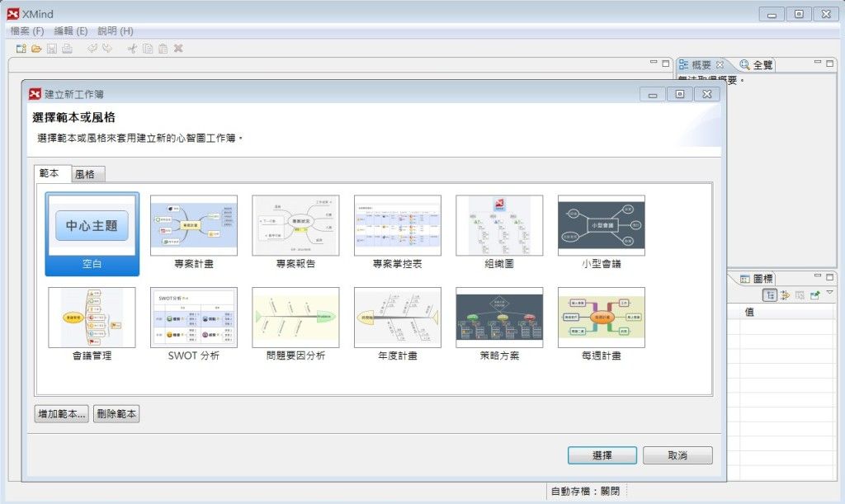Viewport: 845px width, 504px height.
Task: Switch to the 風格 tab
Action: tap(87, 174)
